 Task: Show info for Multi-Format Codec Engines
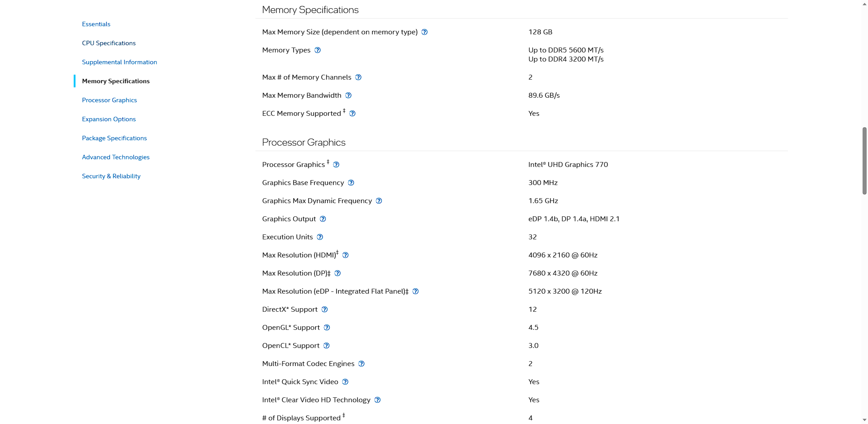click(361, 364)
